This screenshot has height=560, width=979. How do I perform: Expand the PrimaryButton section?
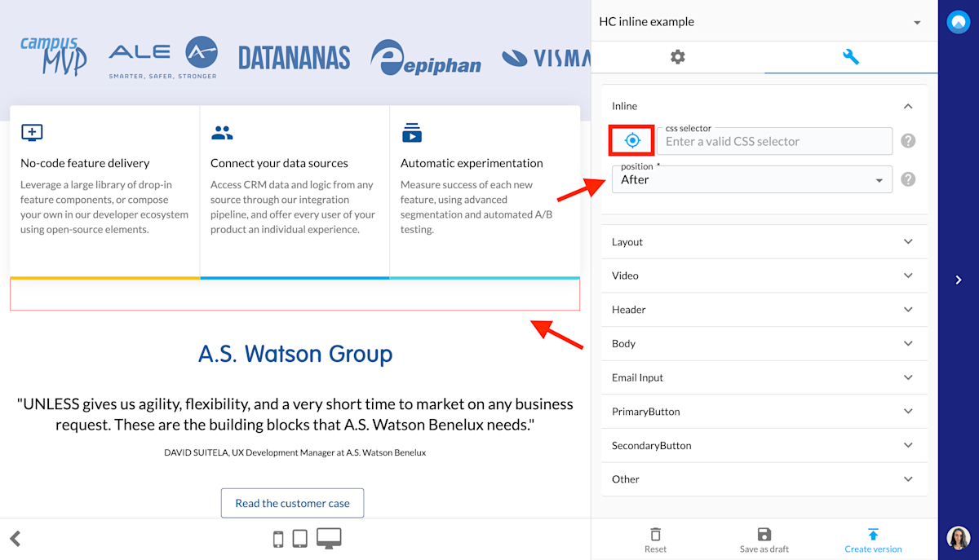tap(764, 412)
